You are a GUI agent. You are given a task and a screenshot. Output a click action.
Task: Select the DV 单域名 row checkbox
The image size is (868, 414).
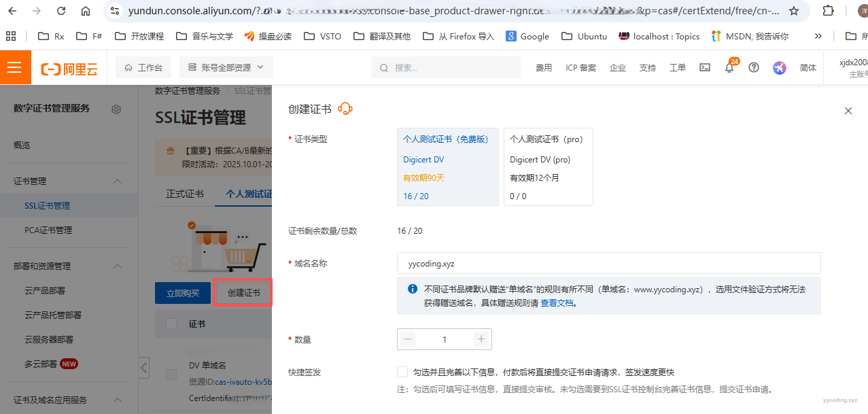tap(171, 374)
